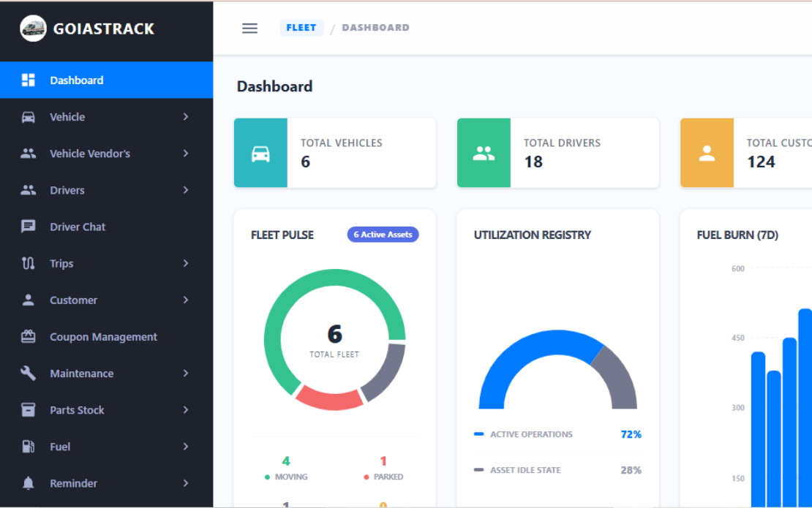The width and height of the screenshot is (812, 508).
Task: Expand the Trips submenu chevron
Action: (x=185, y=263)
